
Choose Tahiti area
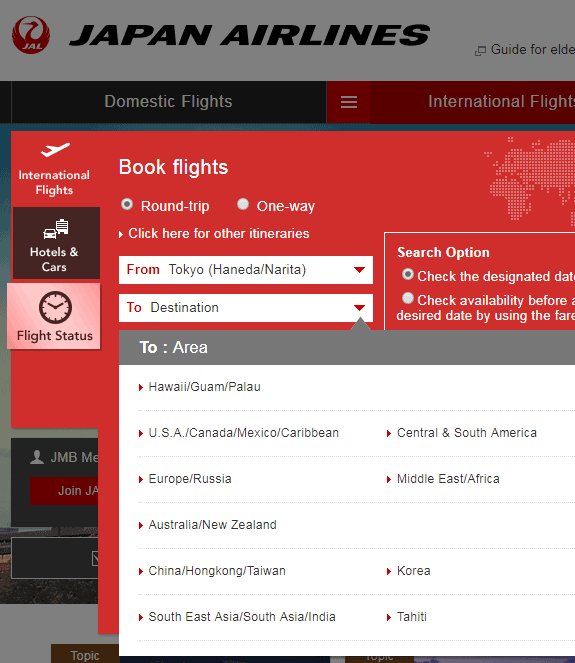411,617
